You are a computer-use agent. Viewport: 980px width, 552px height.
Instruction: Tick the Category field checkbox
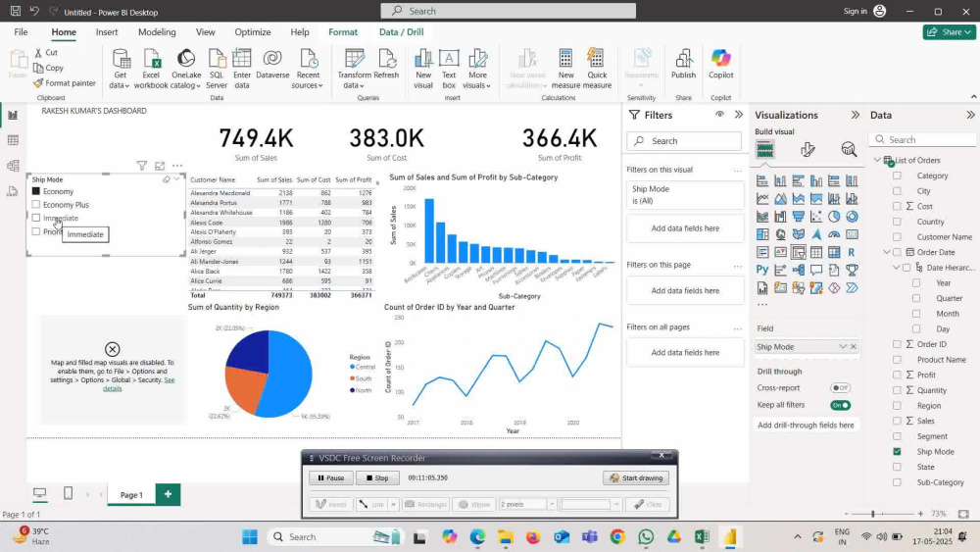(897, 176)
